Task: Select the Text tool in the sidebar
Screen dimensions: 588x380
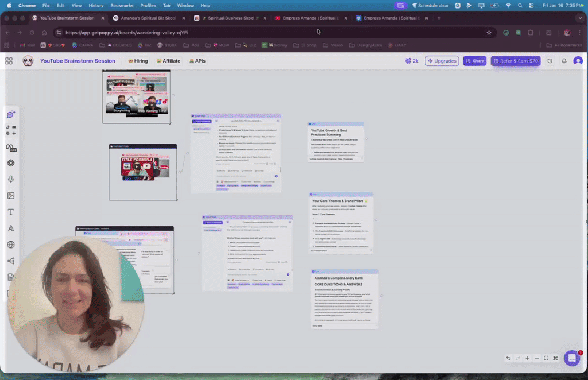Action: coord(10,211)
